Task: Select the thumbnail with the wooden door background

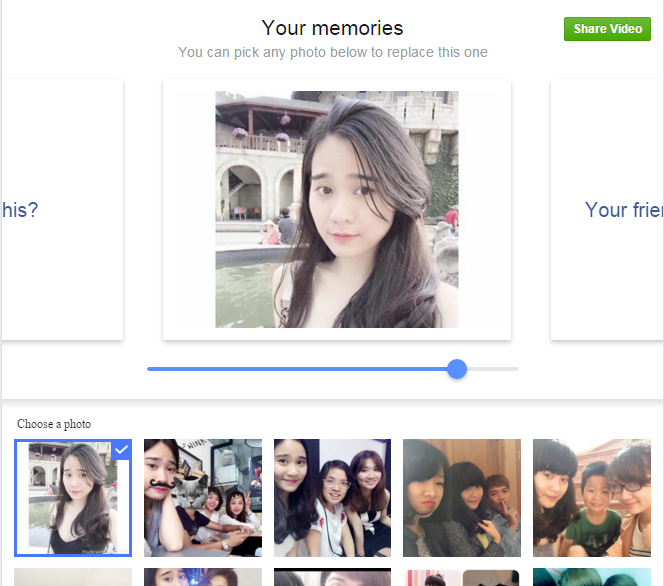Action: point(462,498)
